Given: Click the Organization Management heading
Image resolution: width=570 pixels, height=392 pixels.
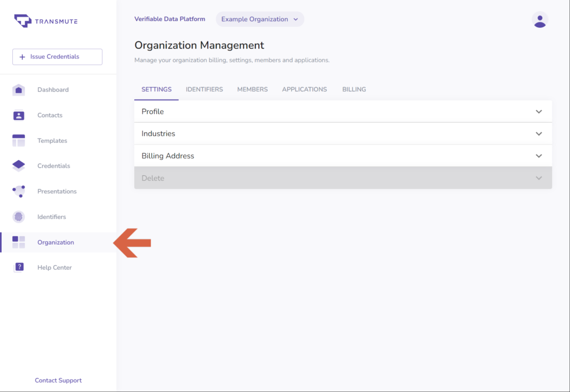Looking at the screenshot, I should (x=199, y=46).
